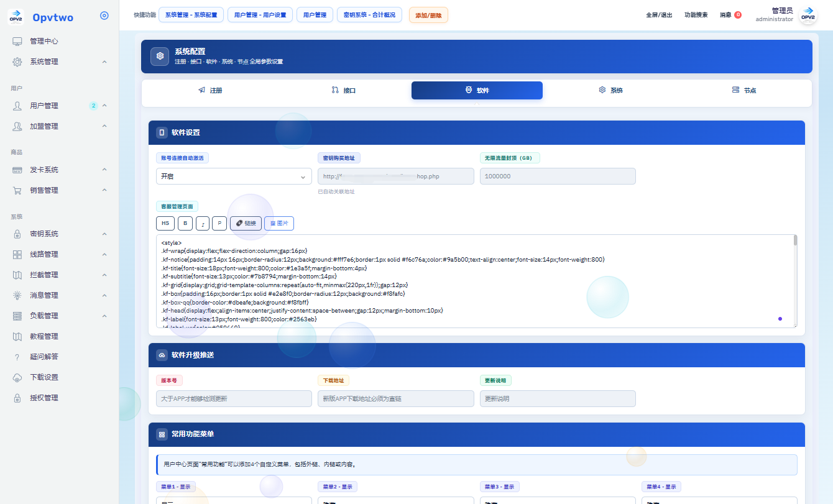Click the 消息管理 light bulb icon
Image resolution: width=833 pixels, height=504 pixels.
[17, 295]
